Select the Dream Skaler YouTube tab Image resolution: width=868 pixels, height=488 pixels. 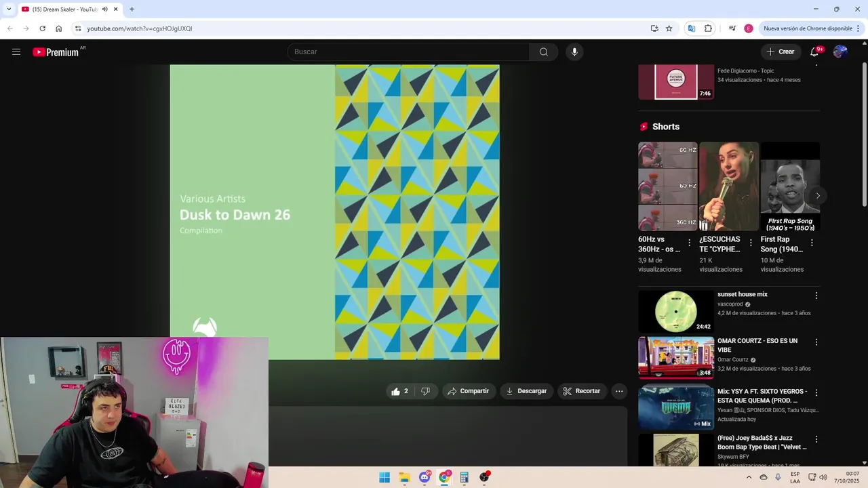pos(64,9)
